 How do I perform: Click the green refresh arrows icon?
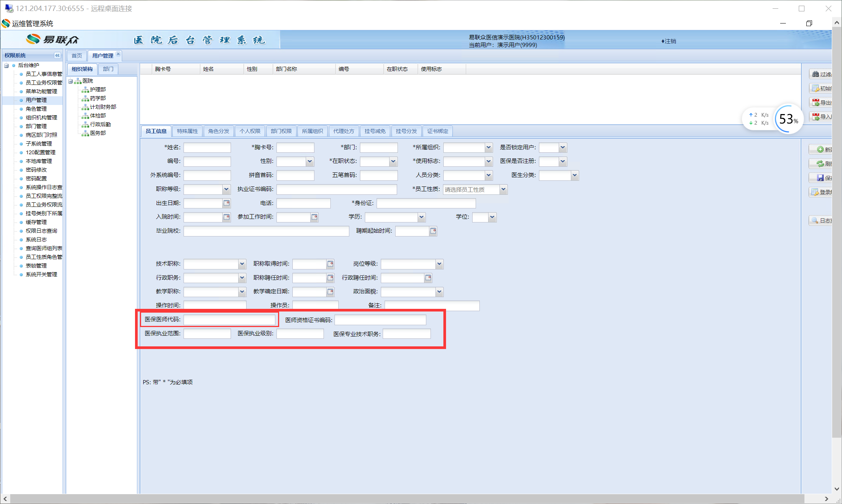820,164
